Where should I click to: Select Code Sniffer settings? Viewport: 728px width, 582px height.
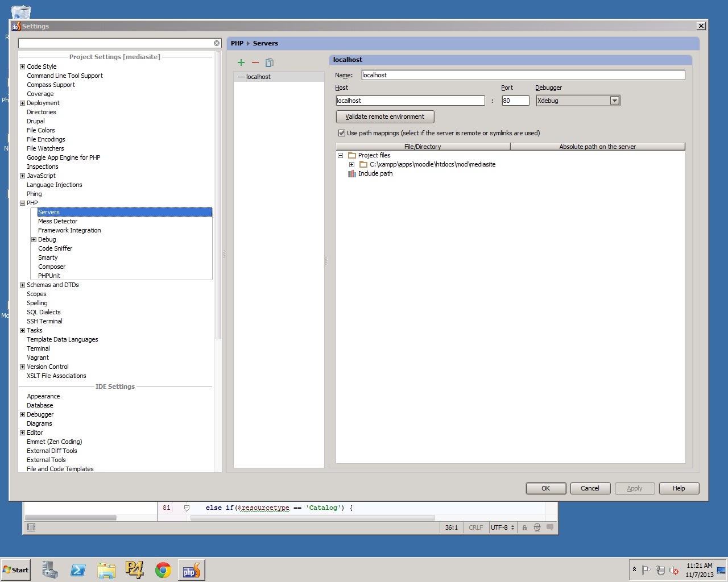[x=55, y=248]
